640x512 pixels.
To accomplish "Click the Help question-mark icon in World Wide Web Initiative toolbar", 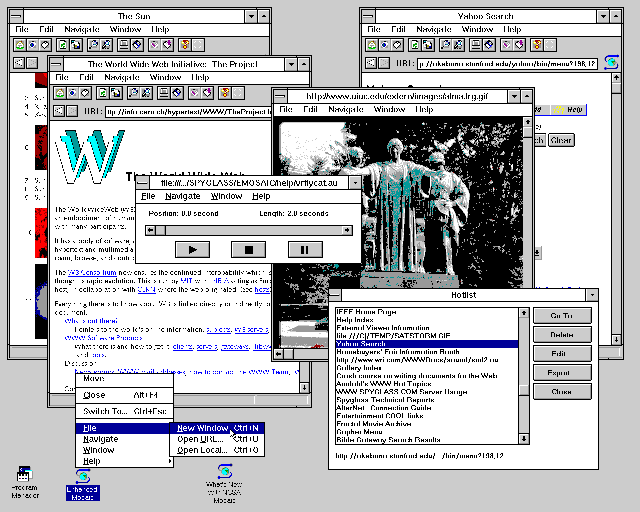I will coord(224,93).
